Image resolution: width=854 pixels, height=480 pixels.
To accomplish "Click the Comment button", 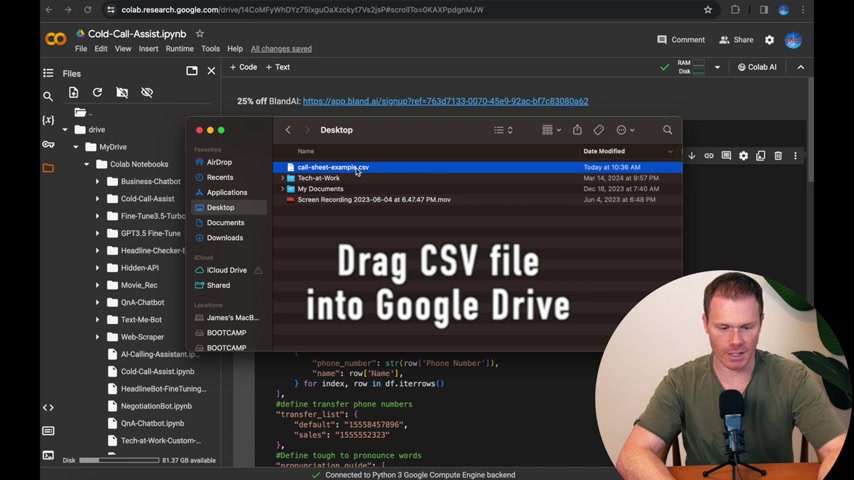I will click(681, 40).
